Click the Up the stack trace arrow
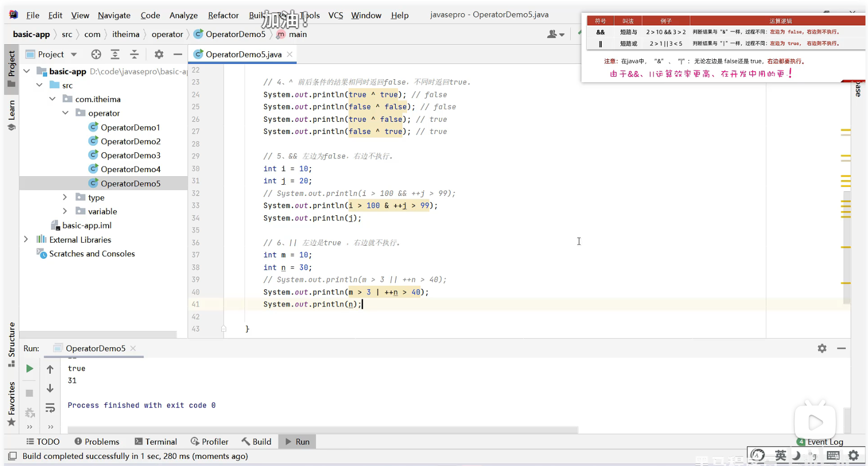868x466 pixels. point(50,369)
